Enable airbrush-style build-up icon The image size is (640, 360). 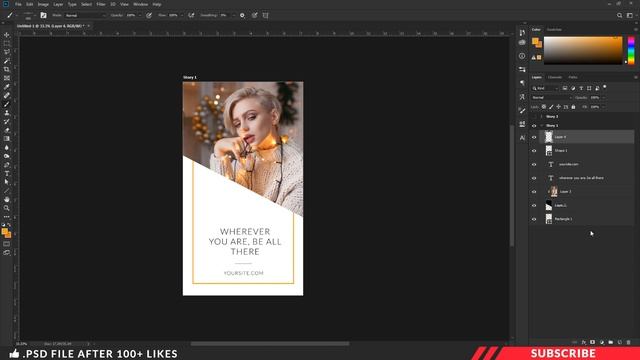[x=191, y=15]
